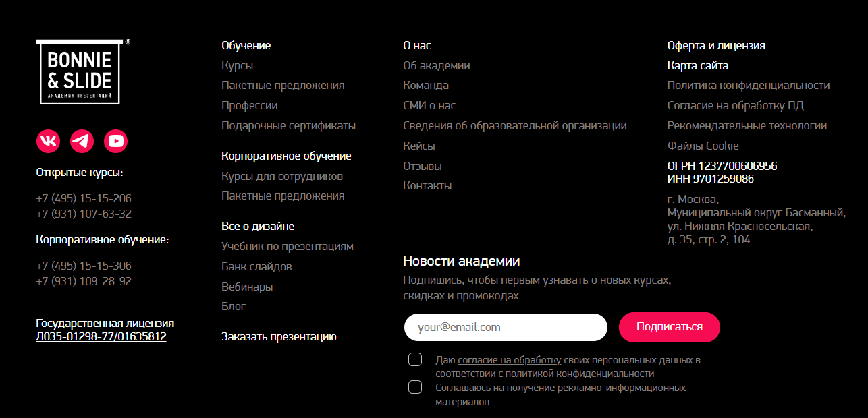Viewport: 868px width, 418px height.
Task: Click the Карта сайта link
Action: pyautogui.click(x=697, y=65)
